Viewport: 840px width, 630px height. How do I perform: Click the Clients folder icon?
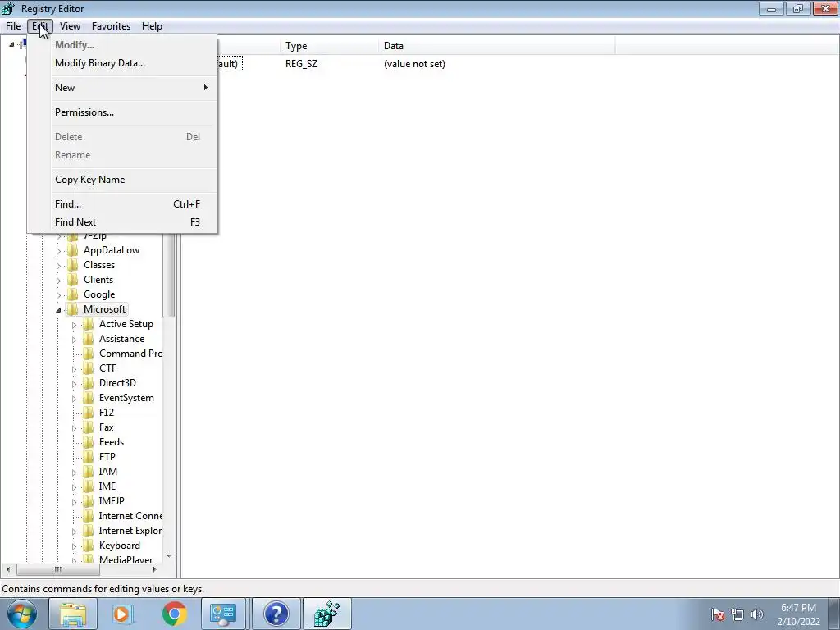coord(72,280)
